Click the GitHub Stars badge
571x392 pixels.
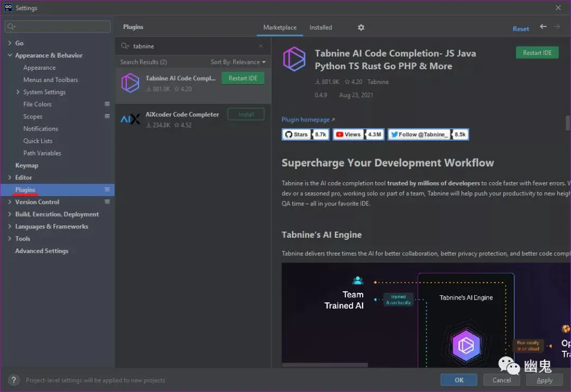tap(306, 134)
